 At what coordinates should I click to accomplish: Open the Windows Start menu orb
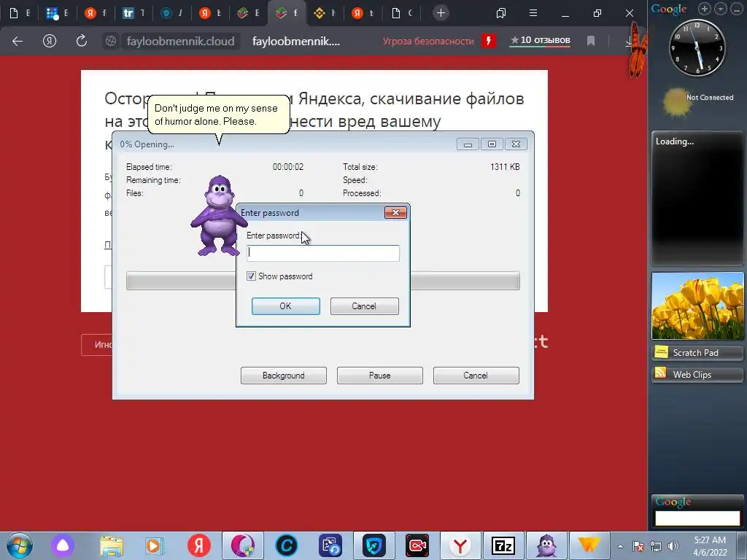point(20,545)
